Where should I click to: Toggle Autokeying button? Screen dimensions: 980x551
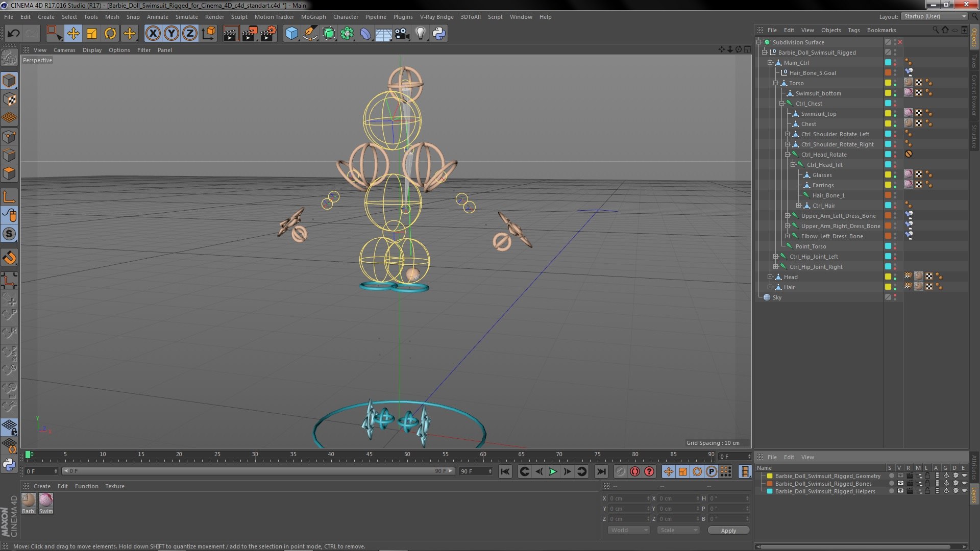click(634, 472)
